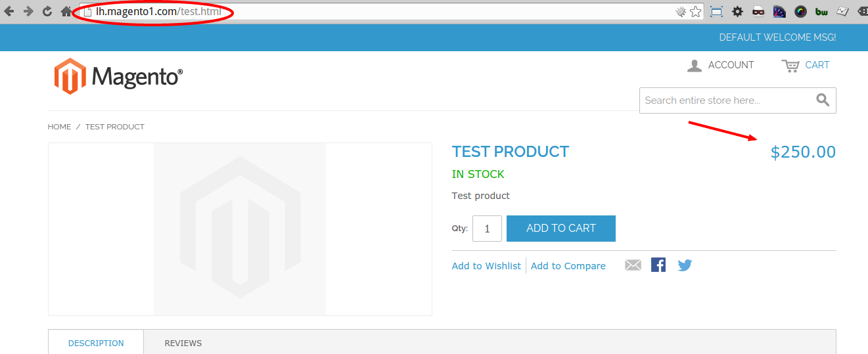Switch to the Reviews tab
The height and width of the screenshot is (354, 868).
(183, 343)
